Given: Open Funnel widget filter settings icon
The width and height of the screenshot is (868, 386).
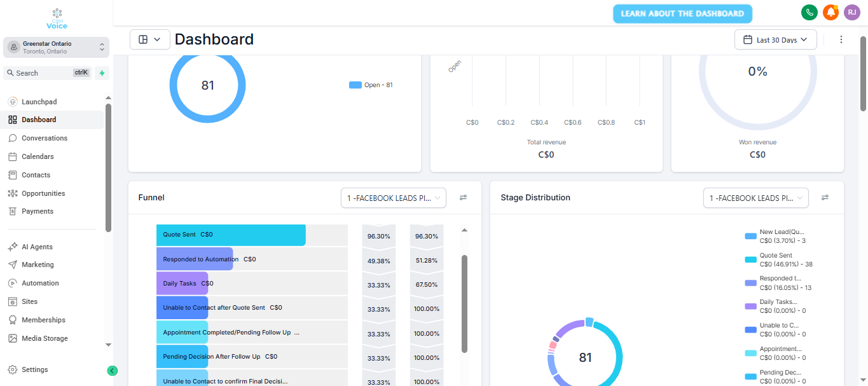Looking at the screenshot, I should point(464,198).
